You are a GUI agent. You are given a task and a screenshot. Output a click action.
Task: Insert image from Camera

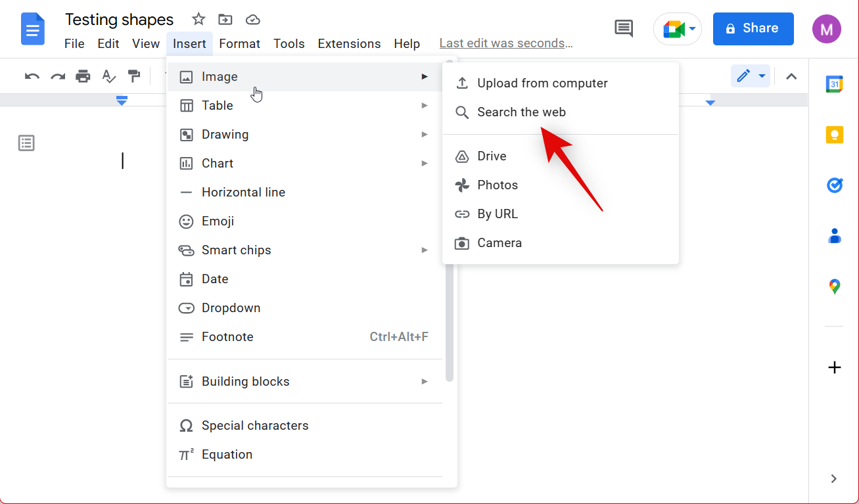tap(561, 243)
